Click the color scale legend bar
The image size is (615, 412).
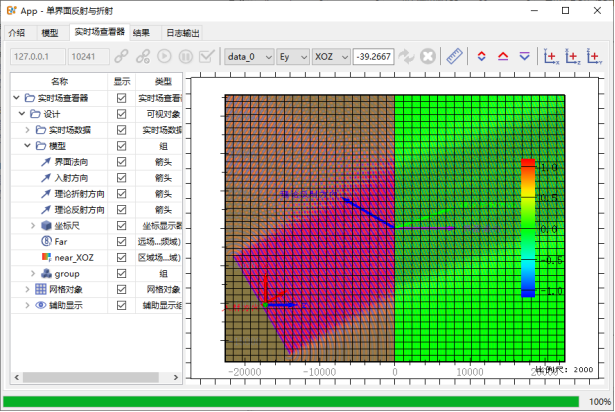click(x=528, y=228)
